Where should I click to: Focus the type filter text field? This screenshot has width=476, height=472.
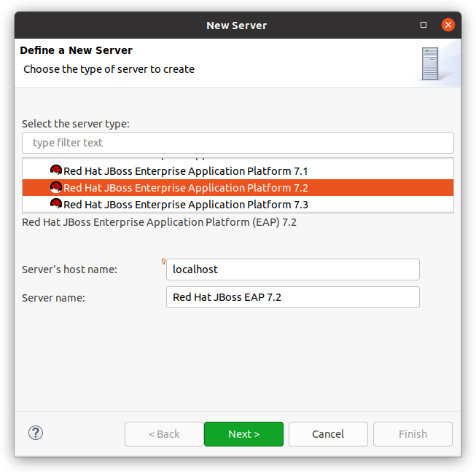click(x=238, y=143)
